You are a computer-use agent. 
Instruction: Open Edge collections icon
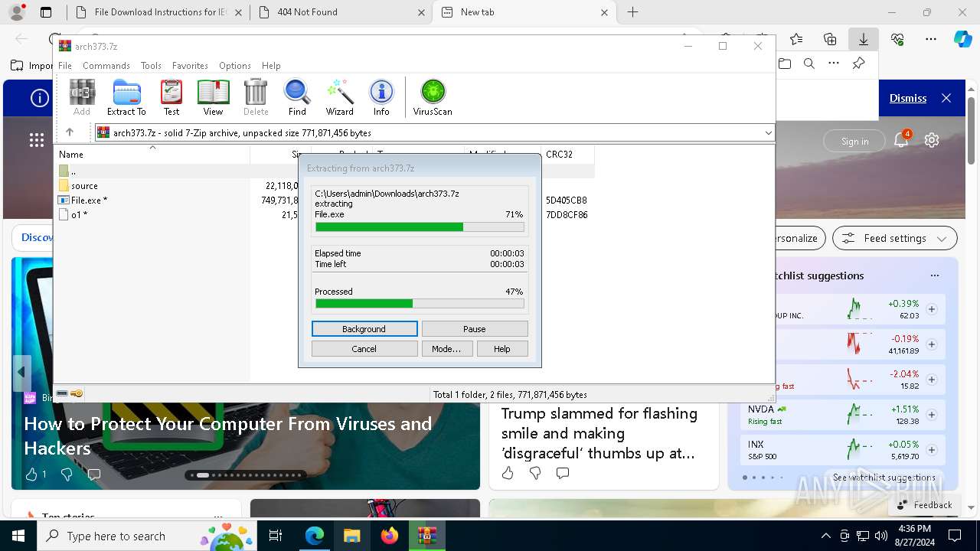click(x=830, y=39)
